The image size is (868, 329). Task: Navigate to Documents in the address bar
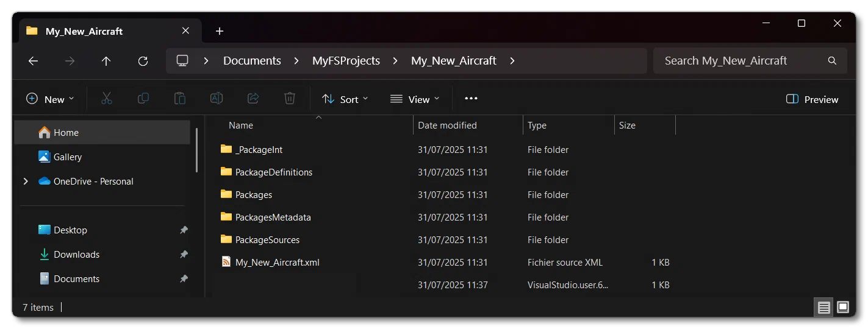pyautogui.click(x=252, y=61)
